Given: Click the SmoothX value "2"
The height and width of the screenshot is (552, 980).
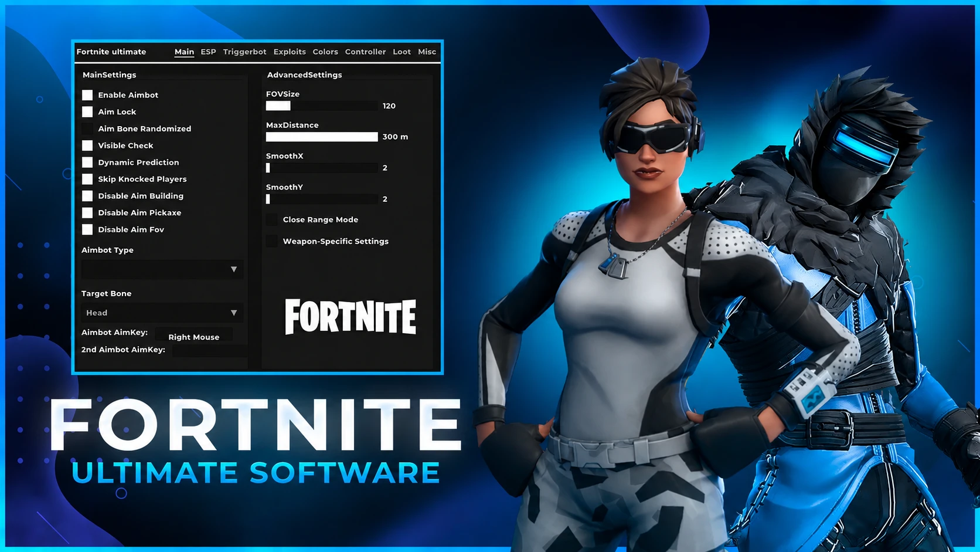Looking at the screenshot, I should tap(385, 168).
